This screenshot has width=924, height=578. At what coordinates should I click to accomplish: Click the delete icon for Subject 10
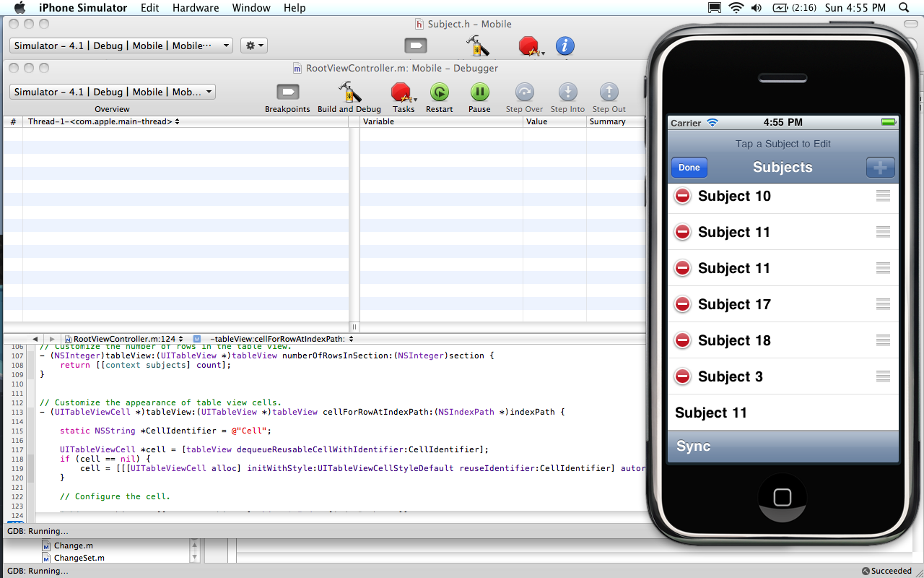click(682, 196)
